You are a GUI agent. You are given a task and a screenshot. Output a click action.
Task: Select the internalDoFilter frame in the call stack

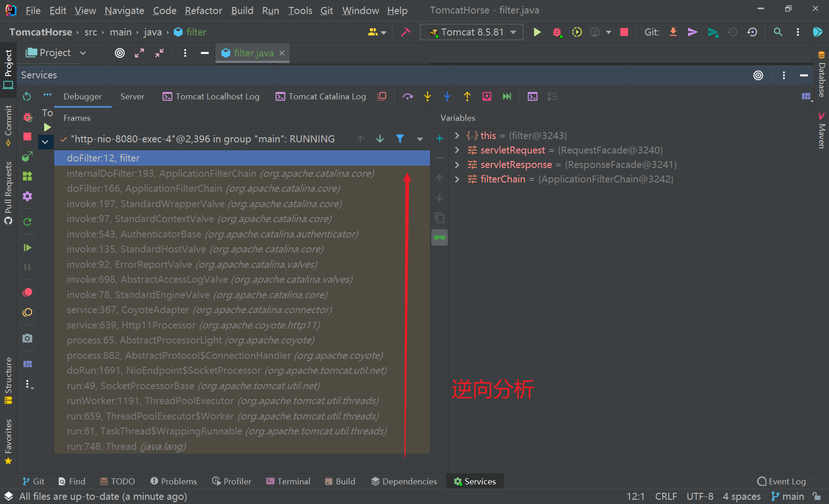tap(220, 173)
